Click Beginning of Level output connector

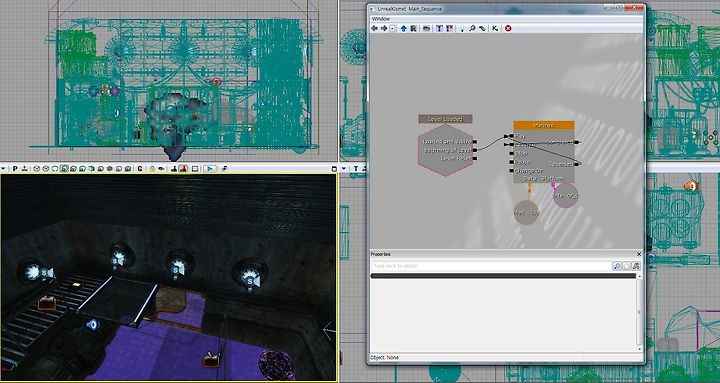click(474, 150)
